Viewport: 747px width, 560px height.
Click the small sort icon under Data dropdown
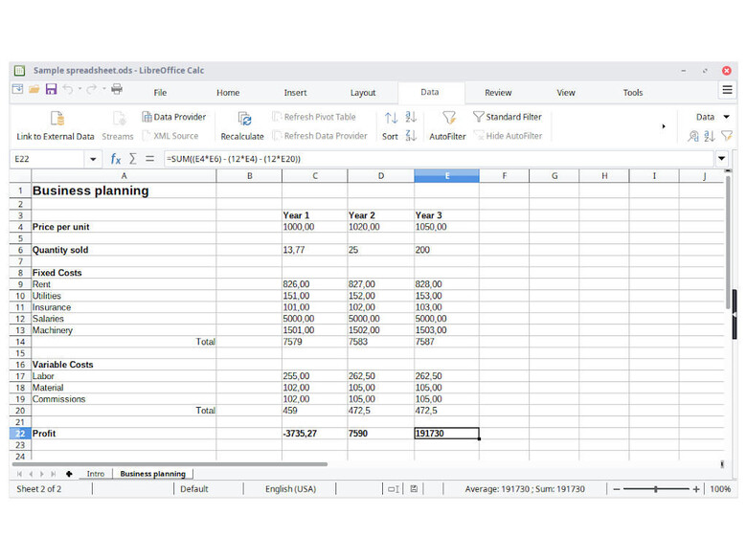pos(710,136)
